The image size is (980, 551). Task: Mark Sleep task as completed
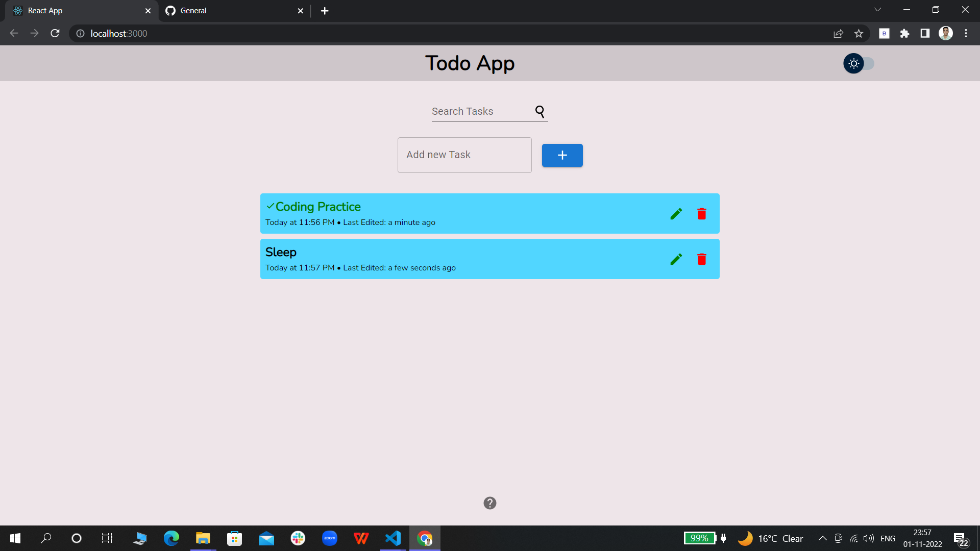pyautogui.click(x=281, y=252)
